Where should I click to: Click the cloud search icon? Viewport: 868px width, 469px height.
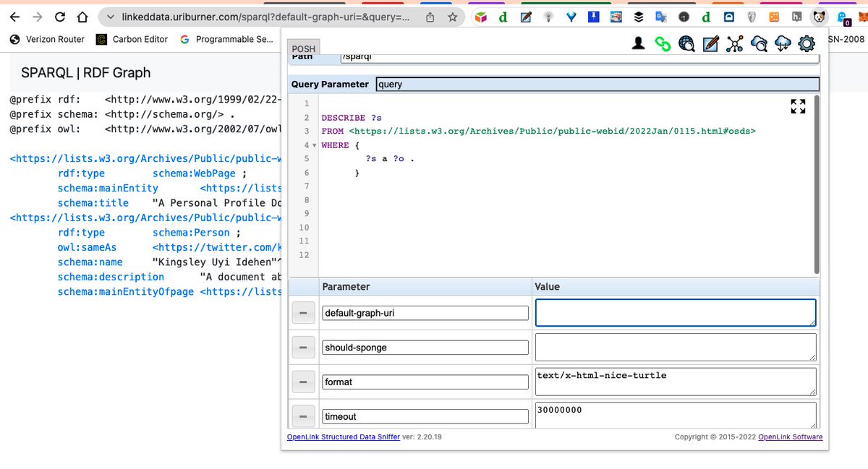(x=759, y=44)
